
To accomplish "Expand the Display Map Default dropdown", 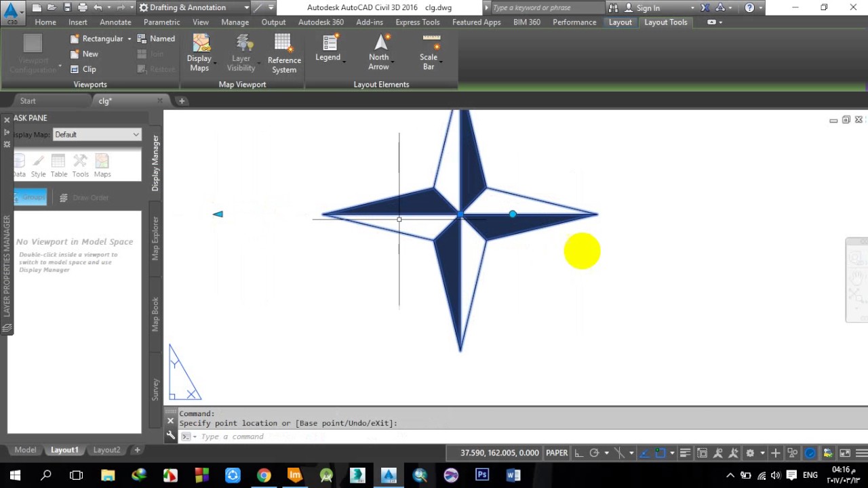I will coord(136,134).
